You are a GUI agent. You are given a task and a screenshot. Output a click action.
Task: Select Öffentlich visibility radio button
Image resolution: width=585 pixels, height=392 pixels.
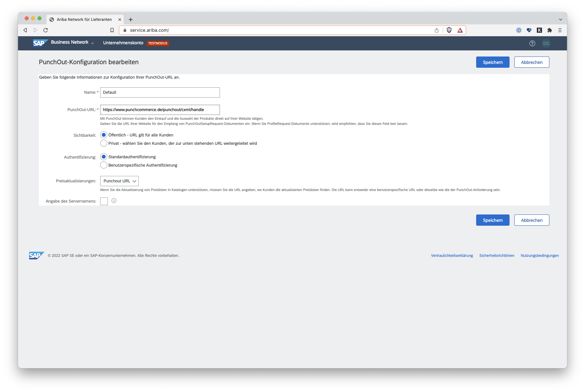pyautogui.click(x=103, y=135)
